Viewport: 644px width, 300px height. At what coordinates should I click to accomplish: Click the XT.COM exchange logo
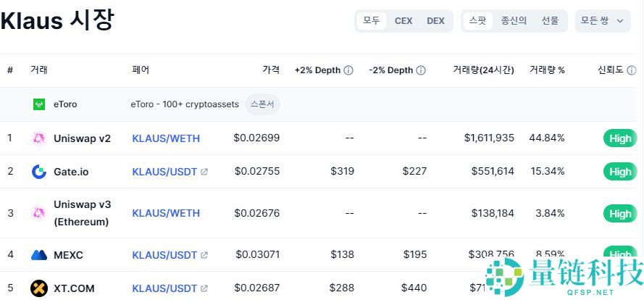coord(39,288)
